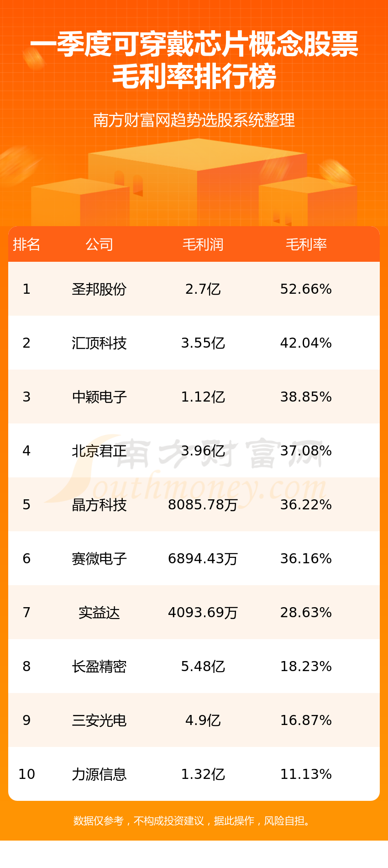
Task: Select 三安光电 in row nine
Action: coord(99,720)
